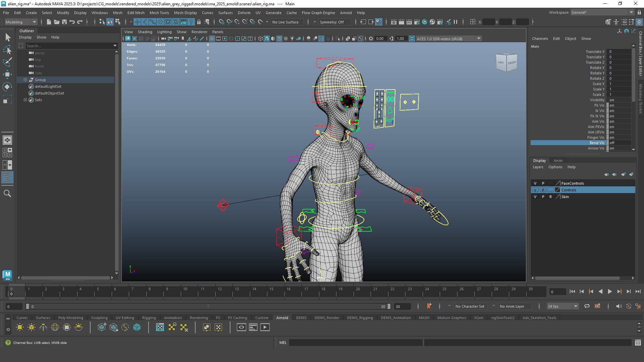Toggle the Outliner layout icon in left toolbox
Image resolution: width=644 pixels, height=362 pixels.
(x=7, y=177)
